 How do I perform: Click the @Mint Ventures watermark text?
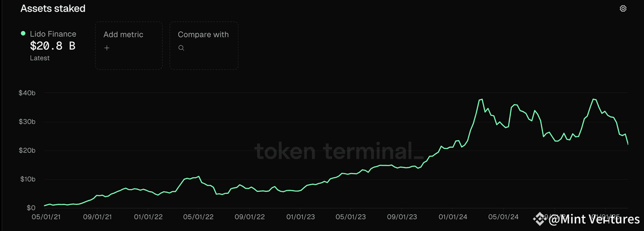(594, 219)
